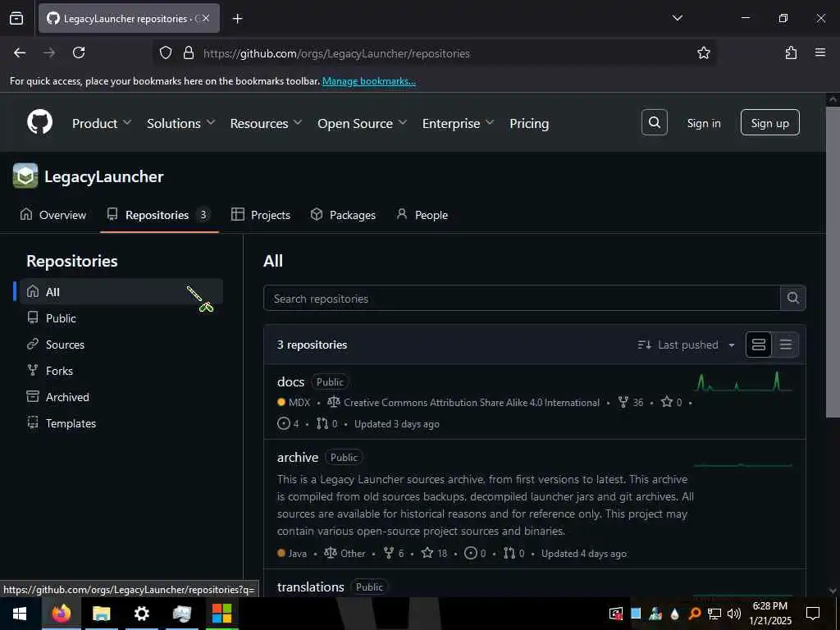The width and height of the screenshot is (840, 630).
Task: Open pull requests count on docs
Action: pyautogui.click(x=326, y=424)
